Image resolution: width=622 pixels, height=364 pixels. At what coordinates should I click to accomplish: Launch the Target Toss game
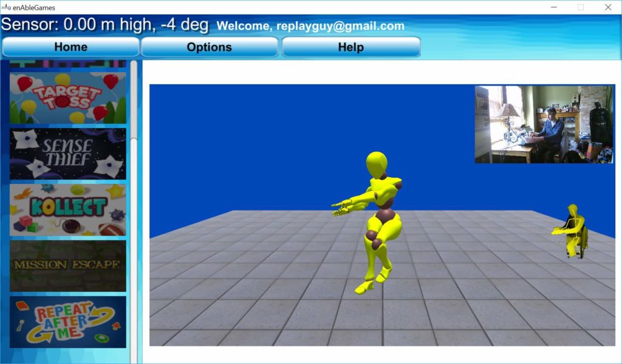click(68, 98)
